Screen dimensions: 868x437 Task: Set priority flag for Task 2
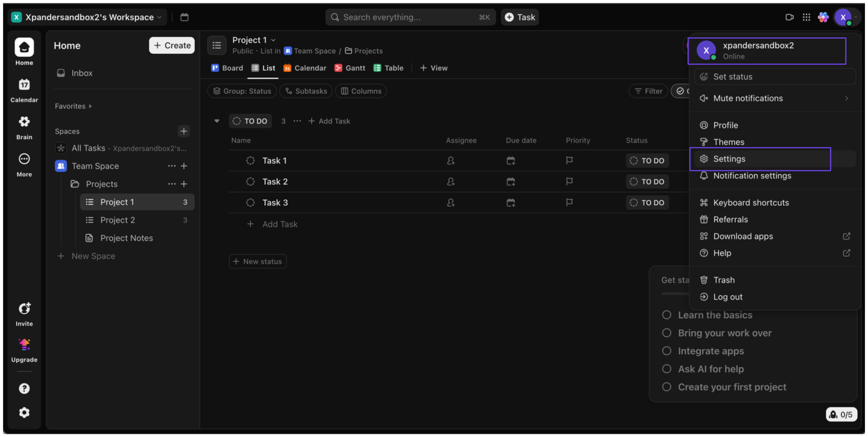coord(569,182)
